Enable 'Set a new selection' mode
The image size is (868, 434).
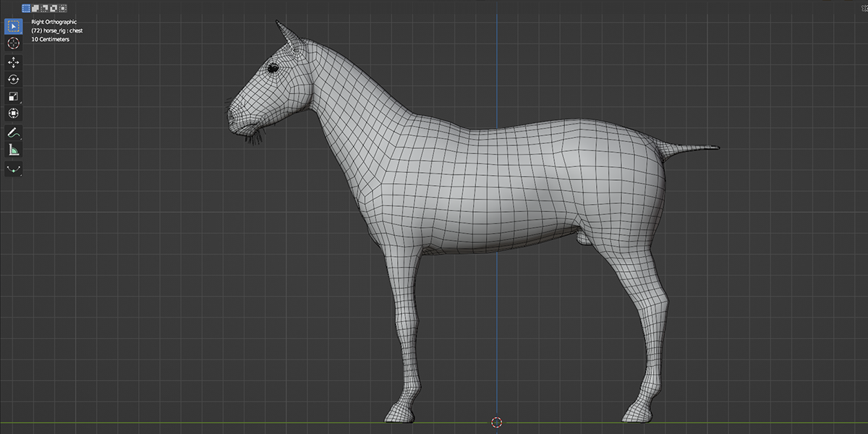pos(27,9)
